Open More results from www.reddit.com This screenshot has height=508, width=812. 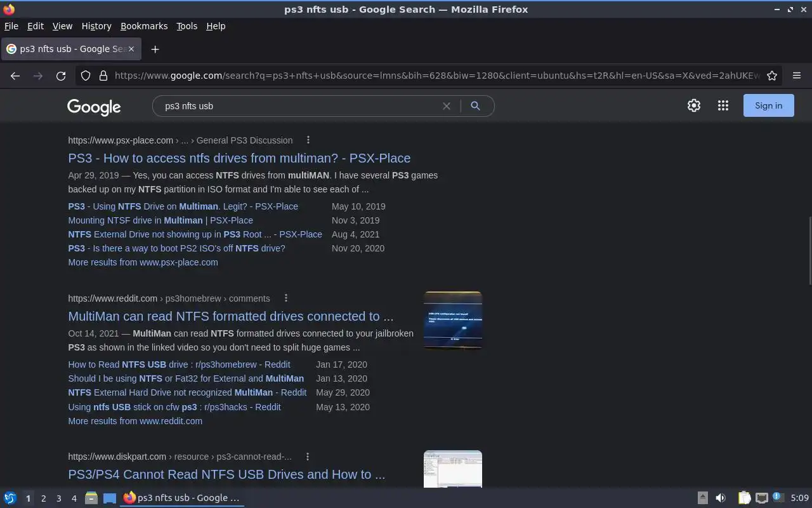(x=135, y=421)
